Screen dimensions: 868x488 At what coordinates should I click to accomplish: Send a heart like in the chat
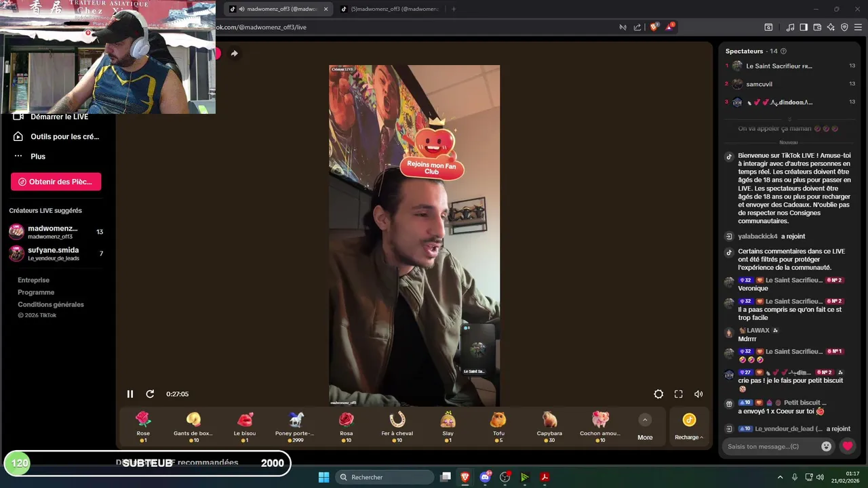(x=847, y=446)
